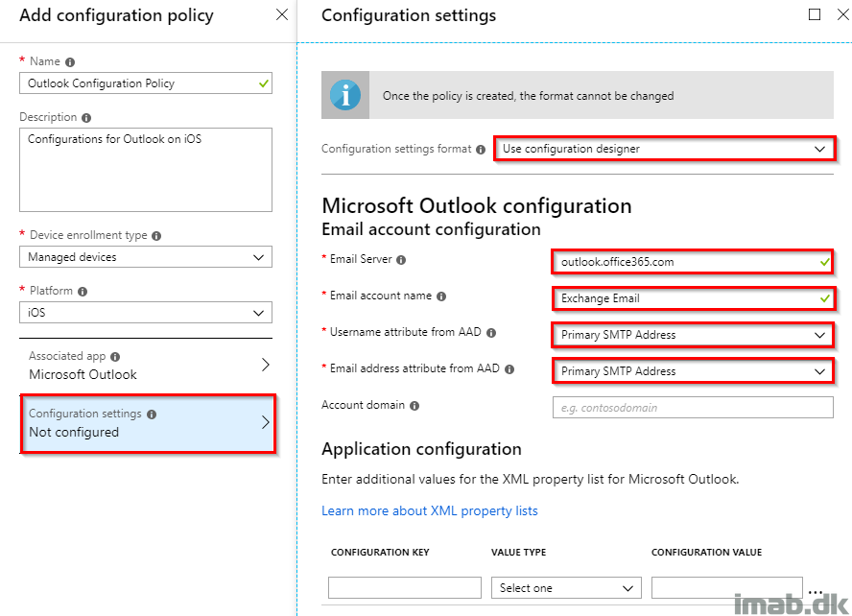
Task: Click info icon next to Email Server
Action: 401,260
